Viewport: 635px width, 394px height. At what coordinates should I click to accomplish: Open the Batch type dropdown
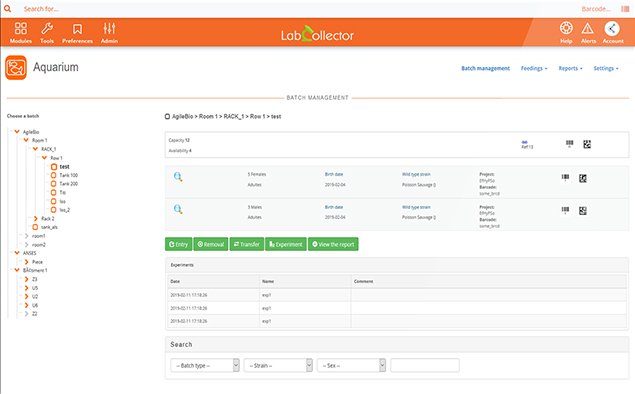[x=205, y=365]
